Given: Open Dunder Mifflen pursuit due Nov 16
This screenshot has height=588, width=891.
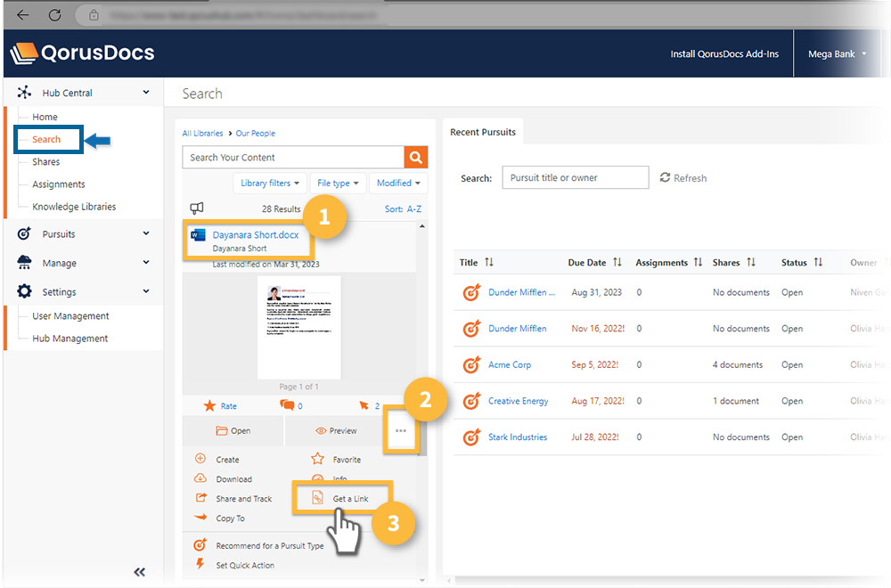Looking at the screenshot, I should 517,329.
